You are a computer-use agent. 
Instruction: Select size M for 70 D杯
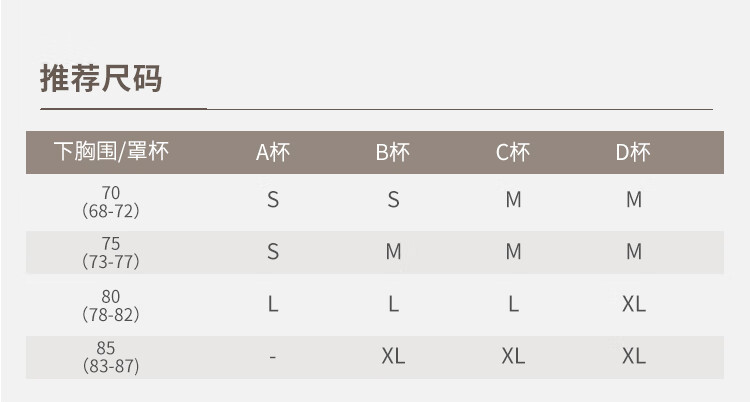click(x=633, y=200)
